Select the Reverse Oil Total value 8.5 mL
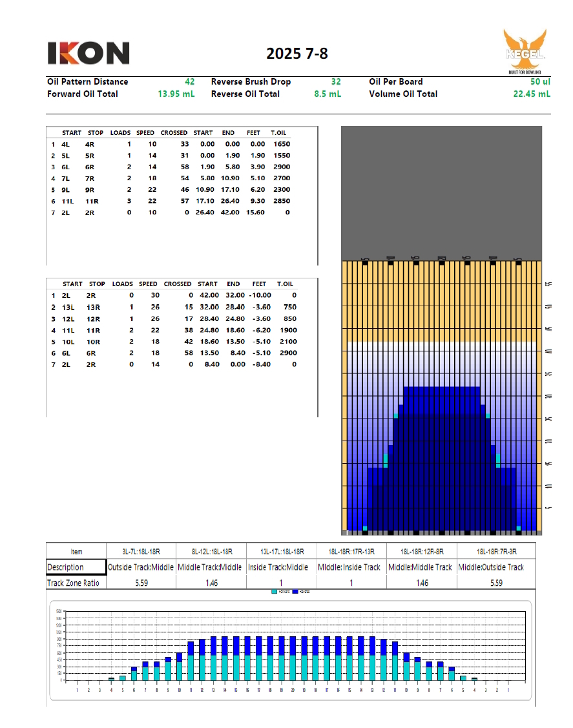 (328, 94)
